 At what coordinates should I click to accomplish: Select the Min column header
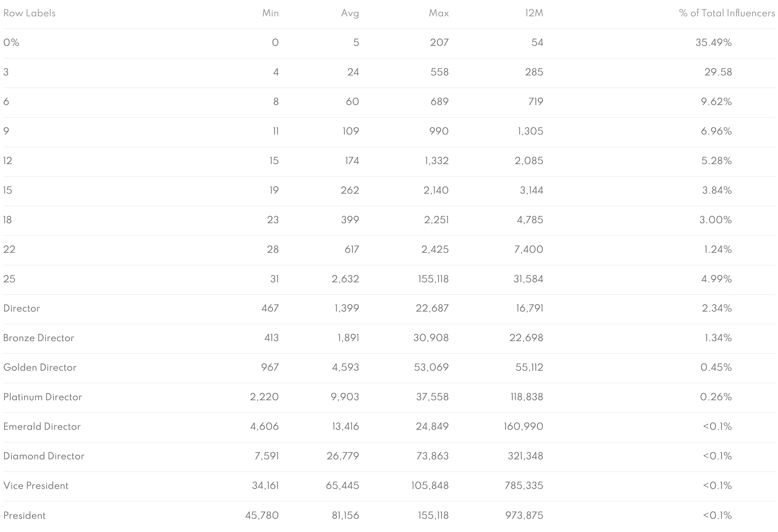(x=270, y=13)
